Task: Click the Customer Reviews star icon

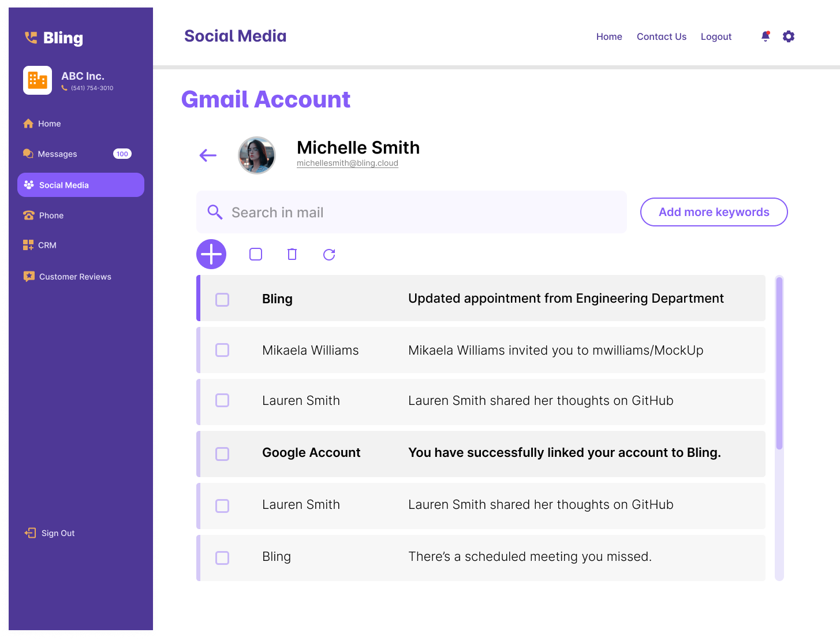Action: tap(29, 276)
